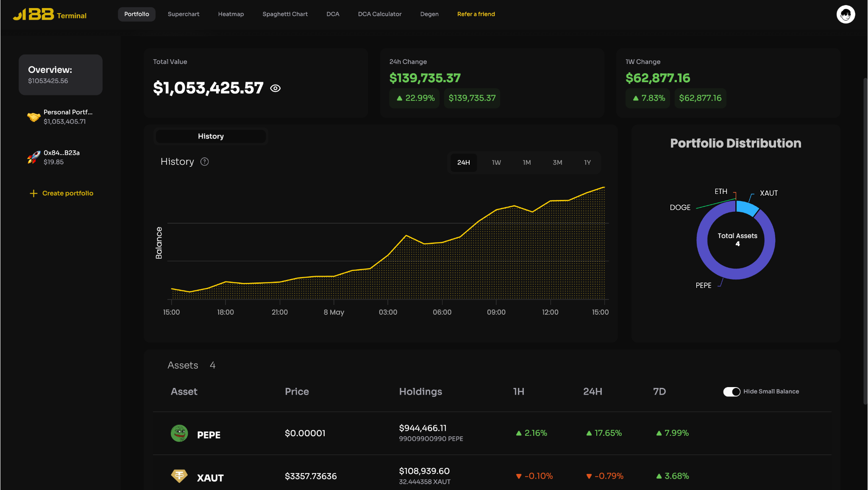
Task: Click the PEPE frog coin icon
Action: click(x=179, y=433)
